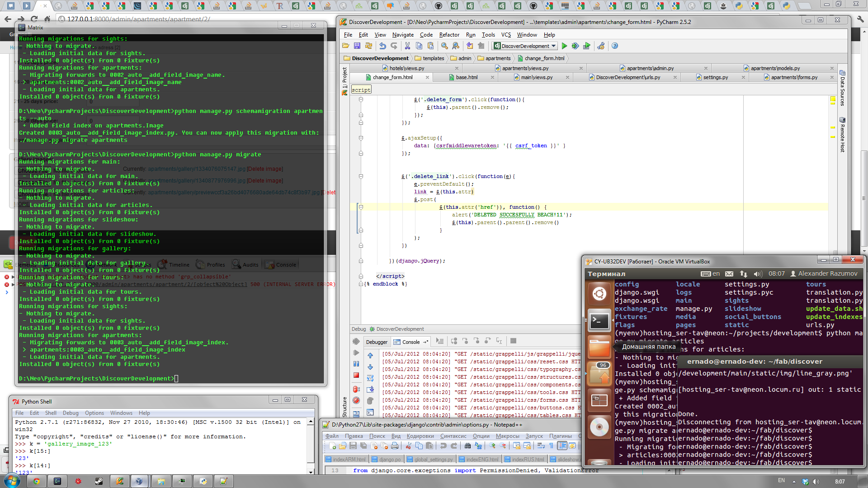Toggle scroll to end in debug console

370,389
